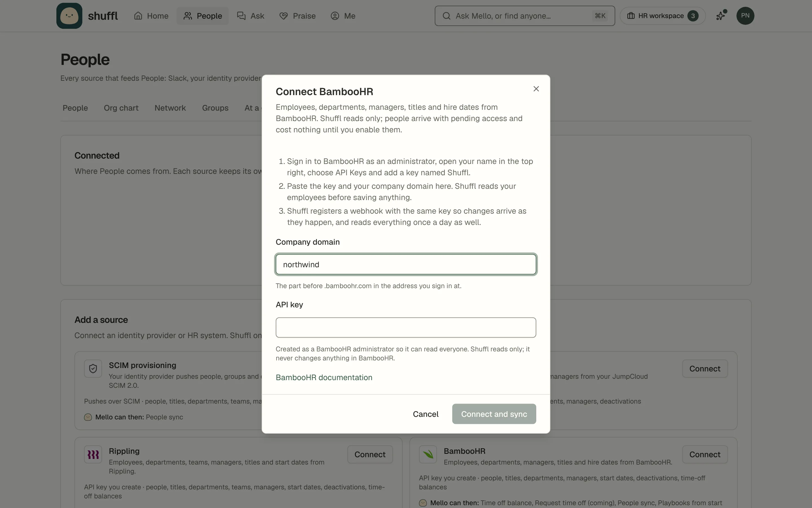Switch to the Org chart tab

[x=121, y=108]
